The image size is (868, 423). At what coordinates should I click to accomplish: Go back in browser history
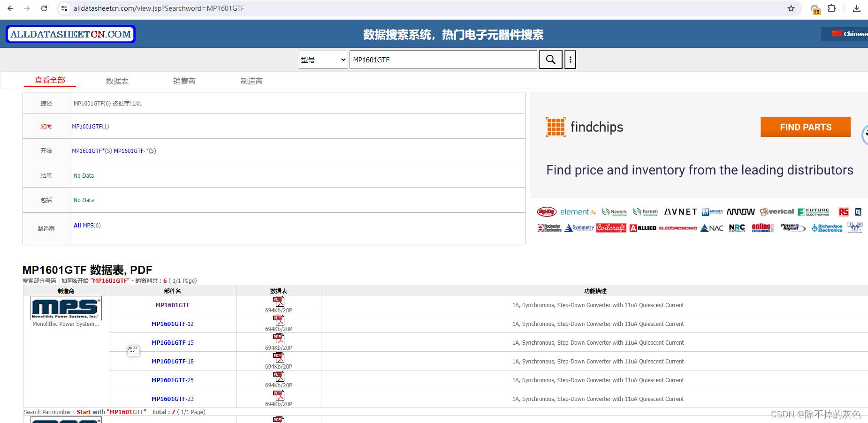pos(10,8)
